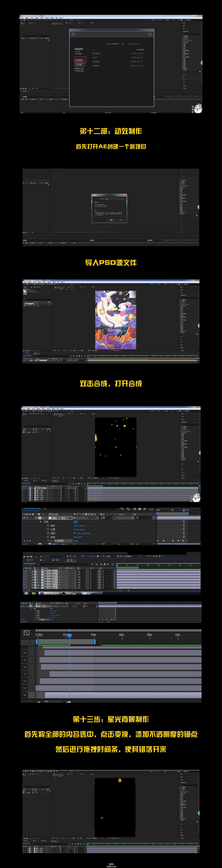
Task: Switch to the 222 timeline tab
Action: pos(44,560)
